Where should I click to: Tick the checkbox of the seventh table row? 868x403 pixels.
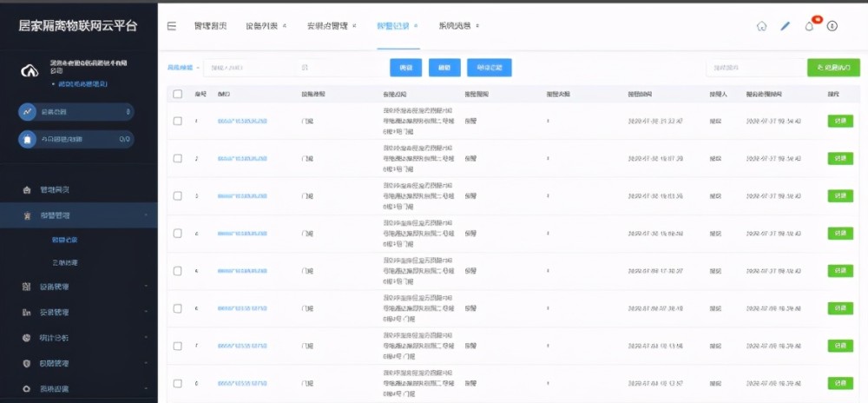[x=178, y=346]
